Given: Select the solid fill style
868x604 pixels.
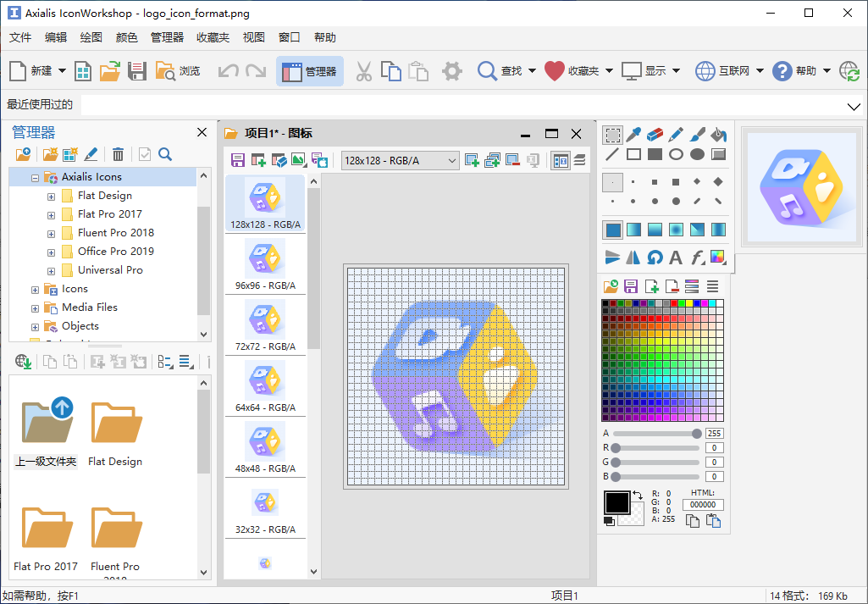Looking at the screenshot, I should (x=612, y=230).
